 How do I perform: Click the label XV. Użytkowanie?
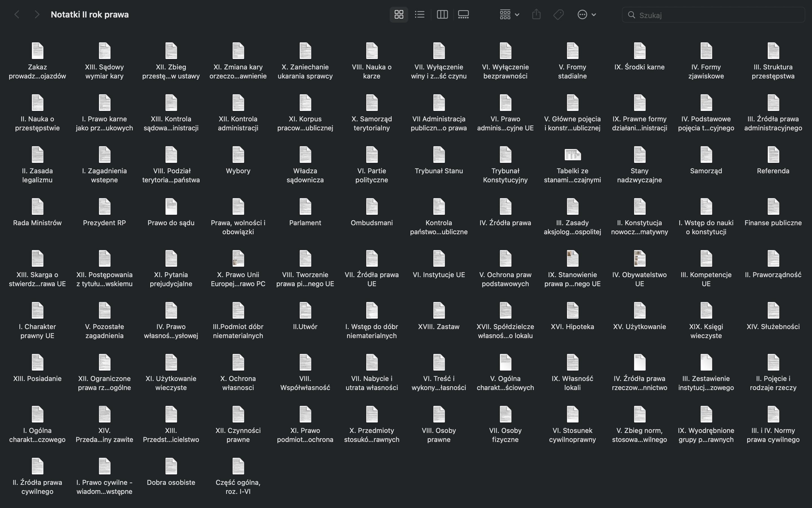639,327
